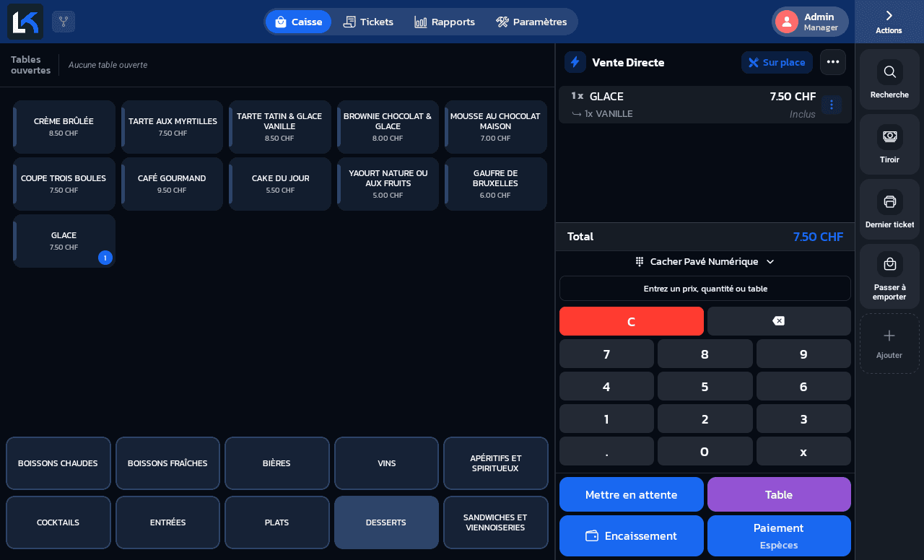
Task: Delete last digit with backspace key
Action: (x=779, y=321)
